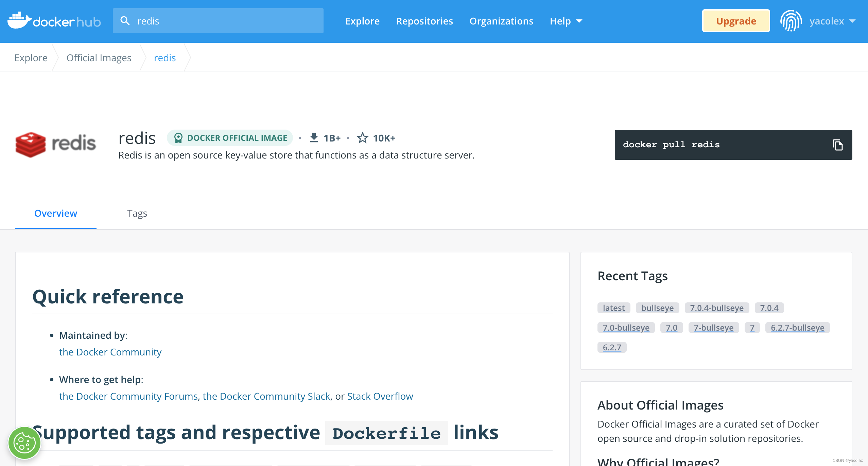Open the Explore nav item
This screenshot has width=868, height=466.
tap(362, 21)
